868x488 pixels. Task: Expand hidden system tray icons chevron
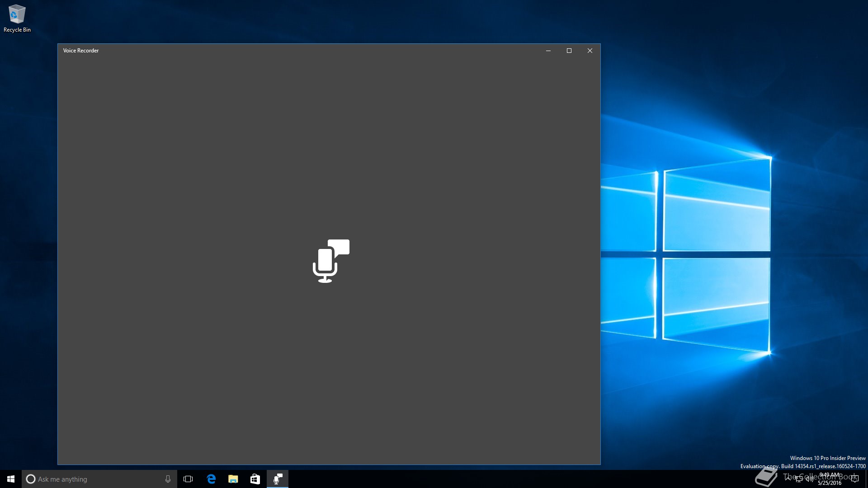(x=788, y=478)
